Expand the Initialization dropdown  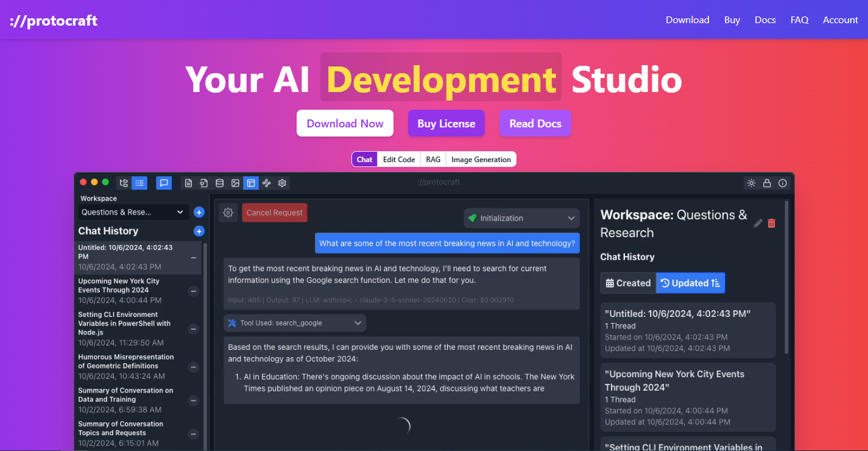pos(521,218)
